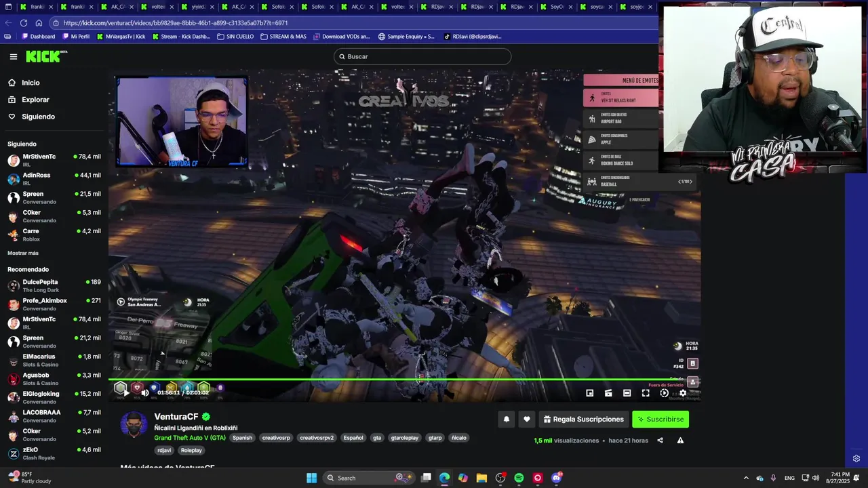This screenshot has width=868, height=488.
Task: Follow VenturaCF with the heart button
Action: 527,420
